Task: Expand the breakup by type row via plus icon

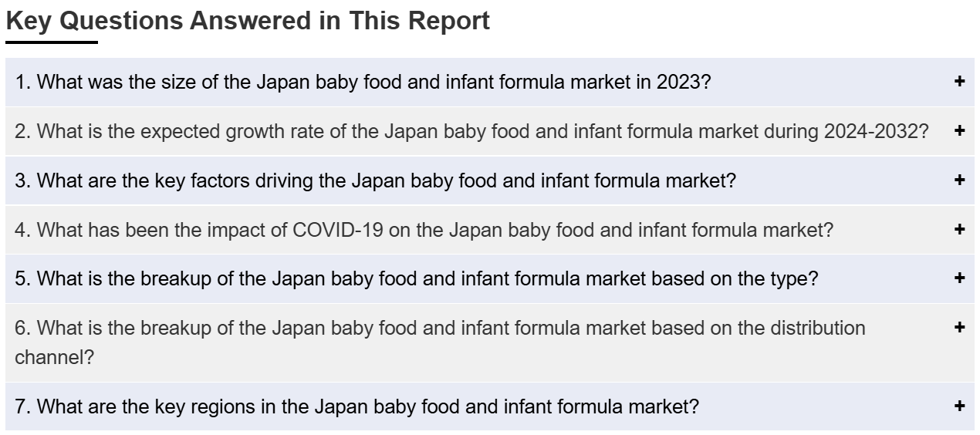Action: 959,278
